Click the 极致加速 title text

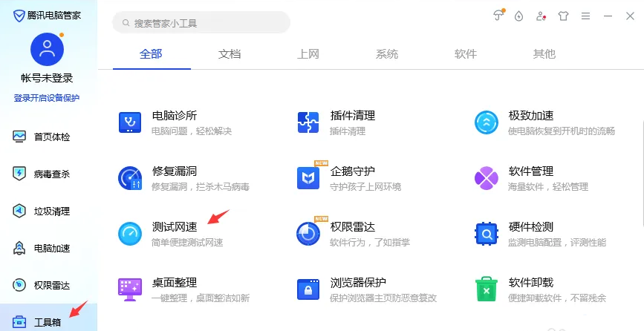click(531, 116)
